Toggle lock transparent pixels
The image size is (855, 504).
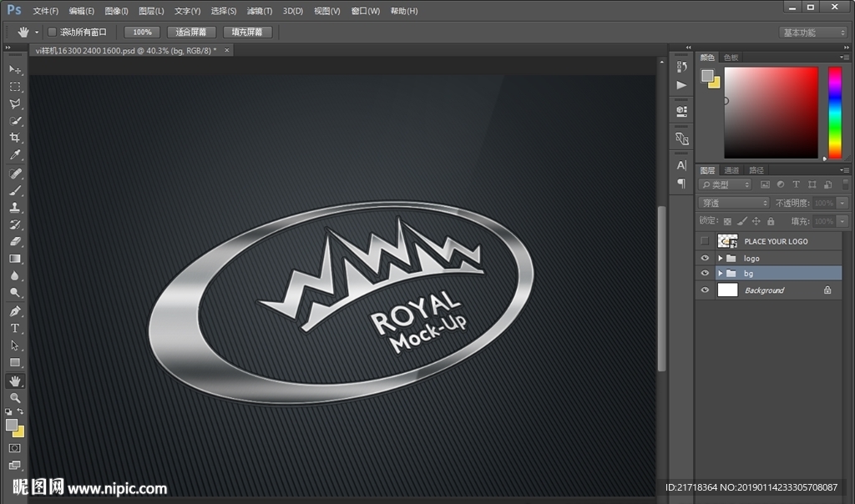[x=727, y=221]
